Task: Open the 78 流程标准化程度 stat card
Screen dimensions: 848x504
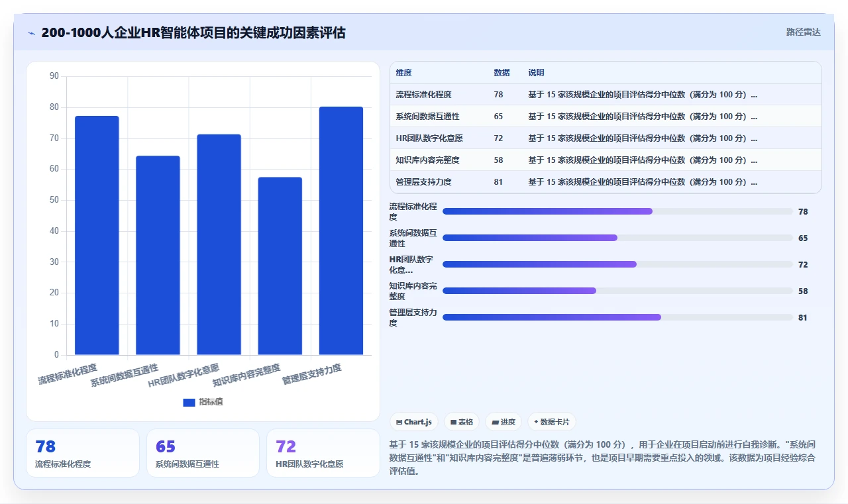Action: (83, 453)
